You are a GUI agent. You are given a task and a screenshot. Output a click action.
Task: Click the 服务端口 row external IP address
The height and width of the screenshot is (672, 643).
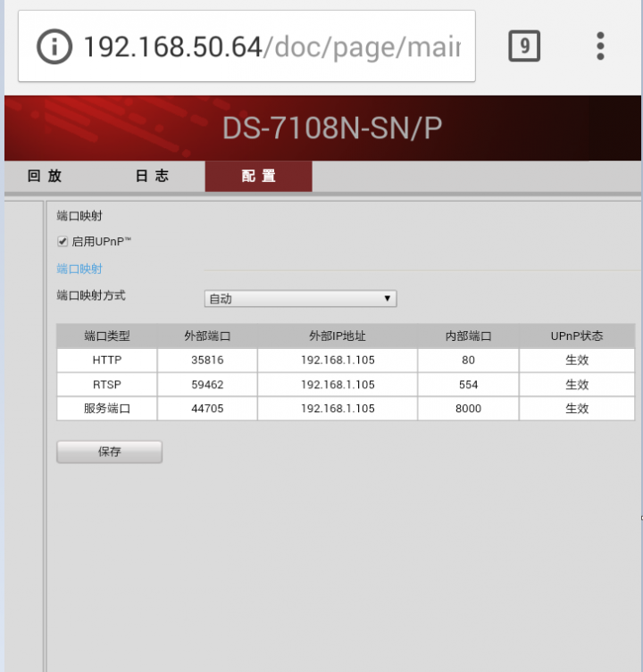338,409
